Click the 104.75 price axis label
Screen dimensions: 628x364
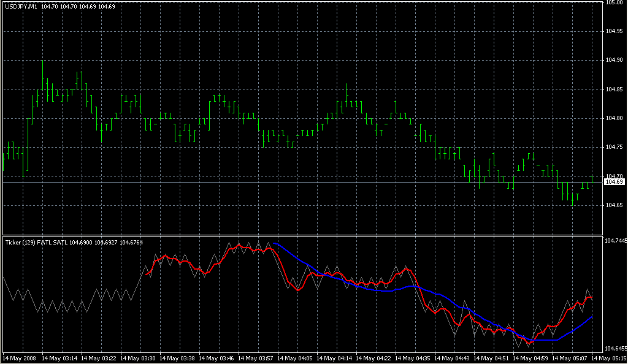click(614, 147)
